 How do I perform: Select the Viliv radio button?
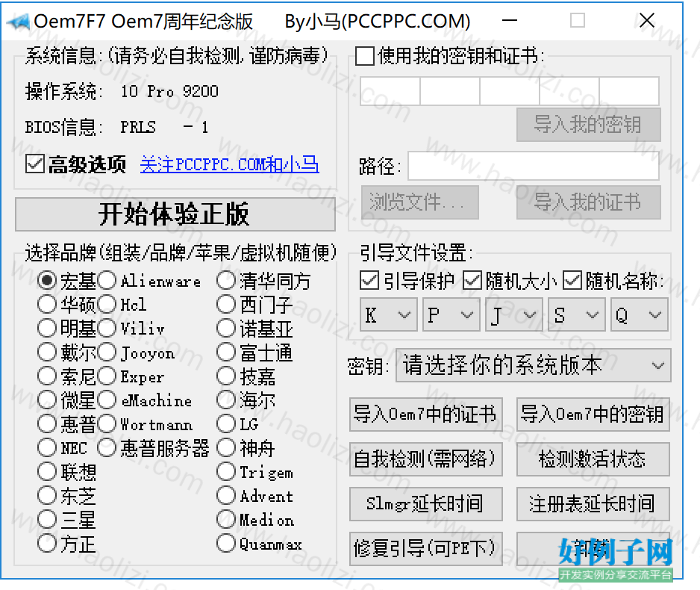tap(107, 329)
